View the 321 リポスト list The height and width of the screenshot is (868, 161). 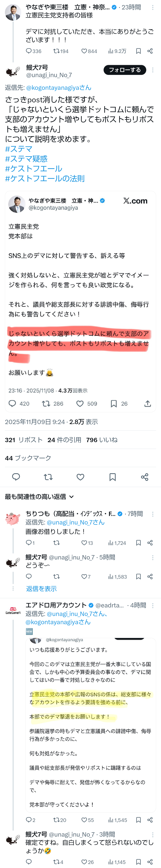tap(24, 440)
